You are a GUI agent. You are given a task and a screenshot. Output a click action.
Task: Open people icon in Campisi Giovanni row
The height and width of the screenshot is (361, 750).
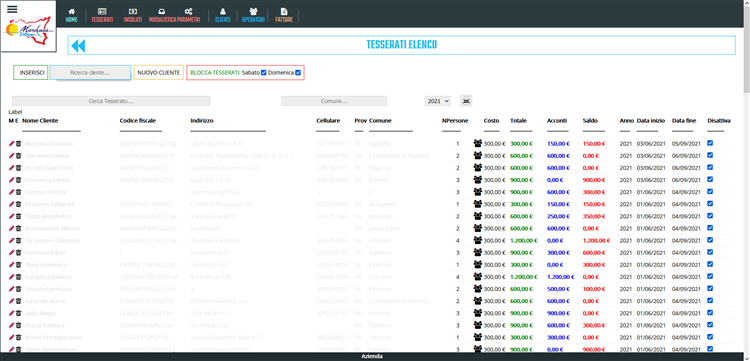click(x=478, y=276)
